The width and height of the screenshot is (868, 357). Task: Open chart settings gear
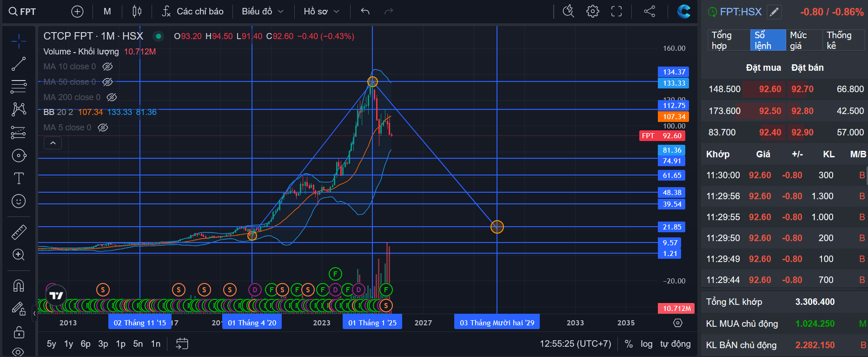(x=593, y=12)
